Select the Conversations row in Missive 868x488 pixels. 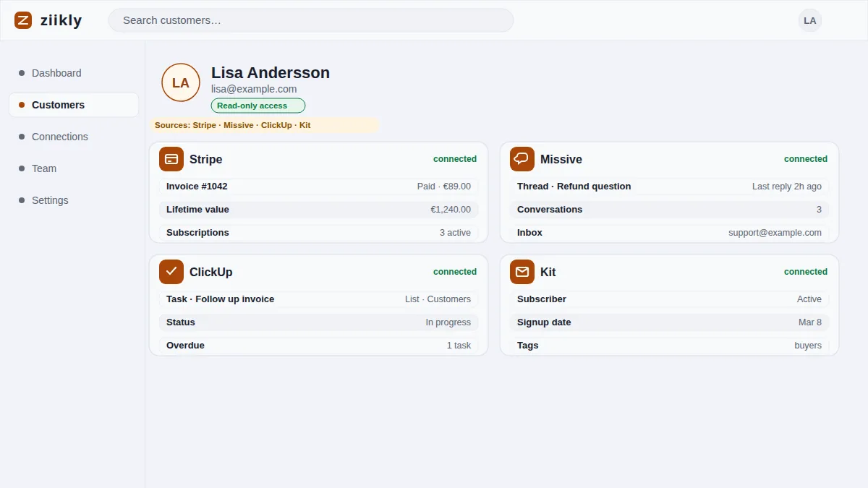[669, 210]
